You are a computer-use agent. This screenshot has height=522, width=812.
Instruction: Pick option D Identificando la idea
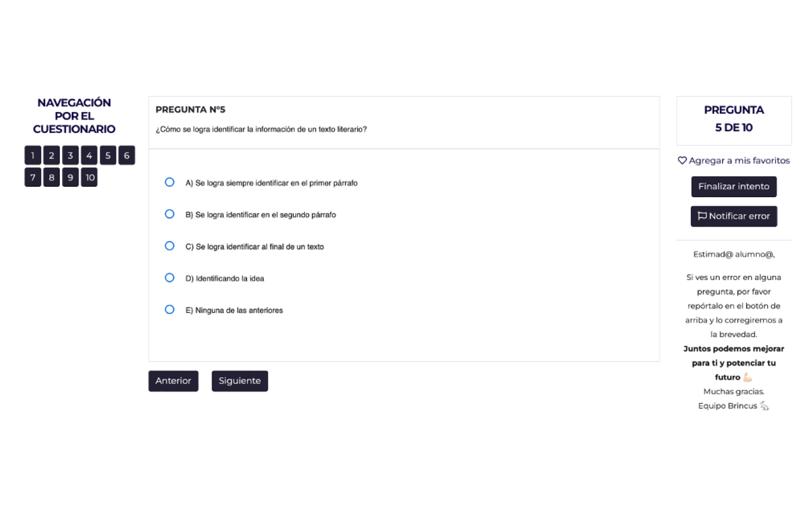169,278
